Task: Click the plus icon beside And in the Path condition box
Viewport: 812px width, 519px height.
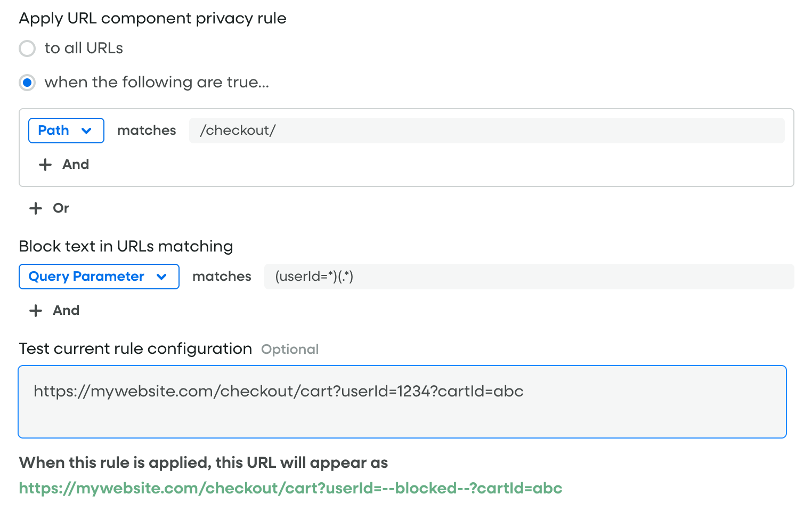Action: (45, 165)
